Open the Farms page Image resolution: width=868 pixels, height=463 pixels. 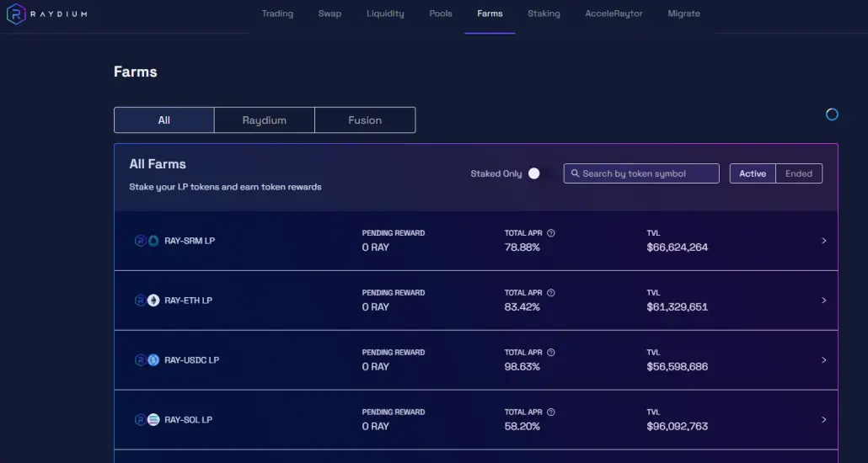point(490,13)
